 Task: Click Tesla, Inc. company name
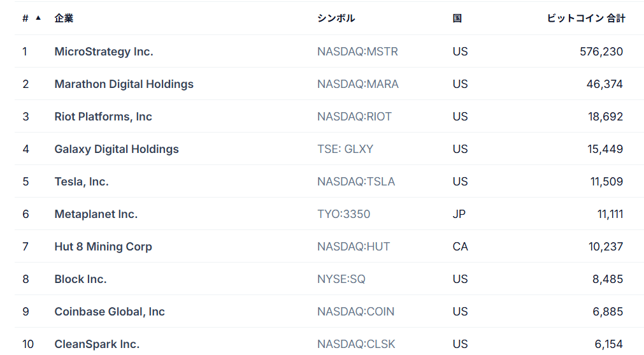pos(82,182)
